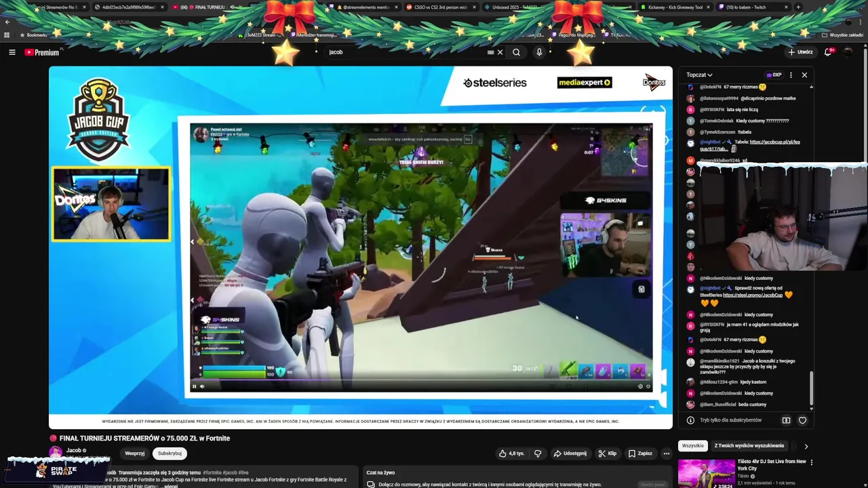Open Wszystkie zakładki bookmarks folder
The image size is (868, 488).
tap(842, 35)
